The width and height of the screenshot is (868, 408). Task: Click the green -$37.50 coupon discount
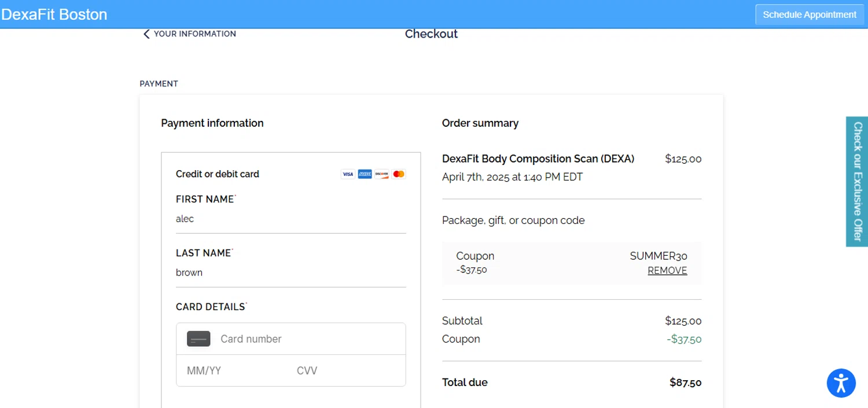pos(684,339)
